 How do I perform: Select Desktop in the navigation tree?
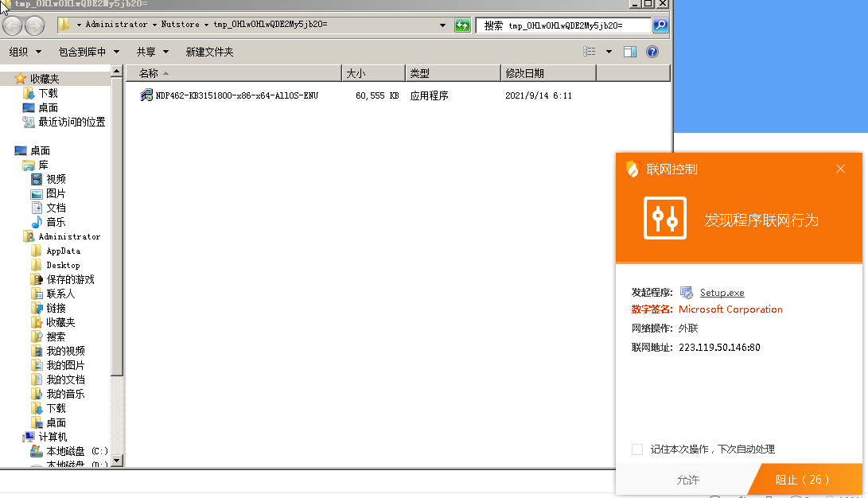(63, 265)
